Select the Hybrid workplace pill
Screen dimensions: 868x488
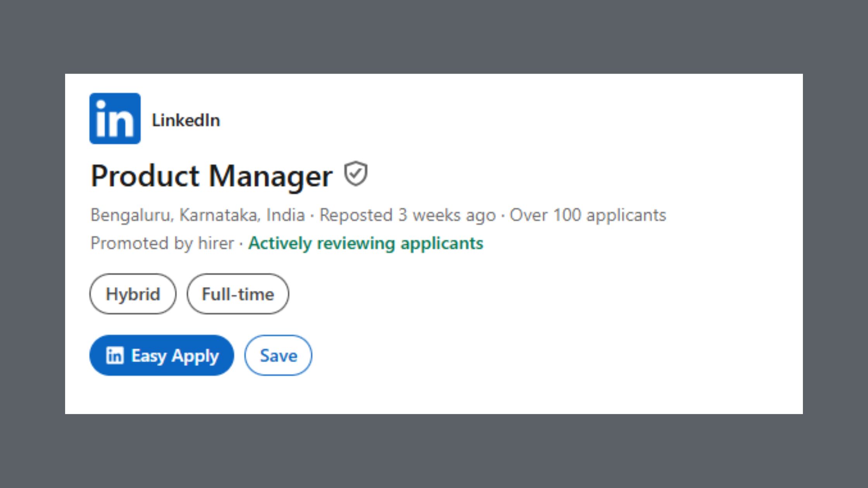pos(133,294)
